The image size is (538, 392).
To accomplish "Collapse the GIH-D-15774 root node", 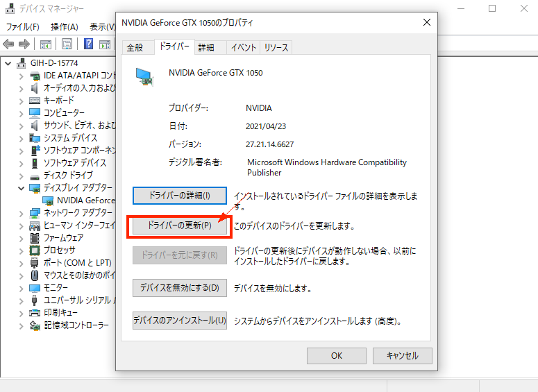I will tap(8, 63).
